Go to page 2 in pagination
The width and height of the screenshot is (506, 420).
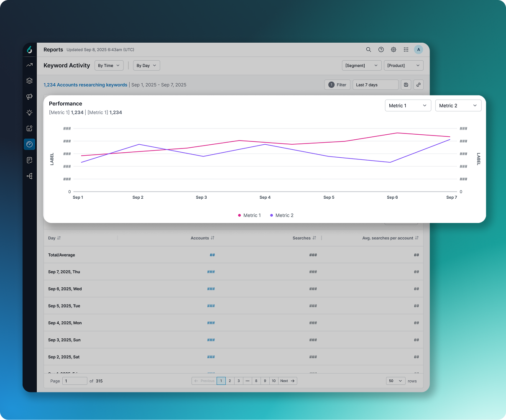click(230, 381)
